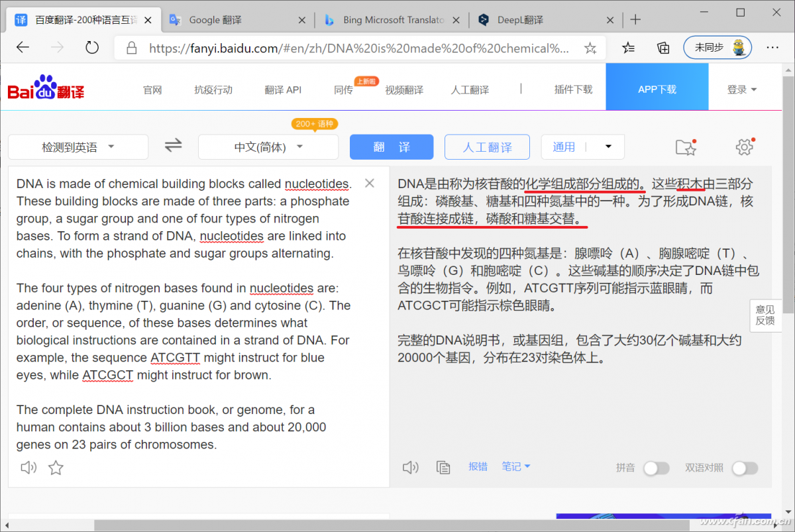Viewport: 795px width, 532px height.
Task: Bookmark this page in address bar
Action: [590, 48]
